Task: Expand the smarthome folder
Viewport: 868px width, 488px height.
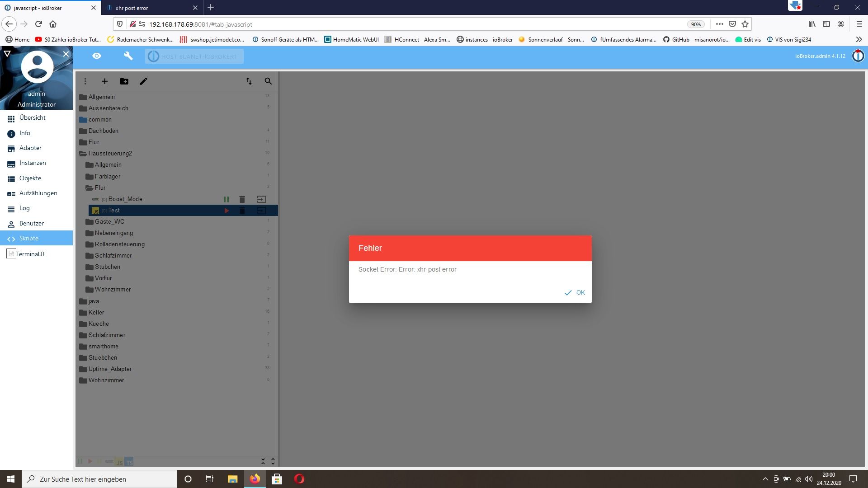Action: click(x=83, y=347)
